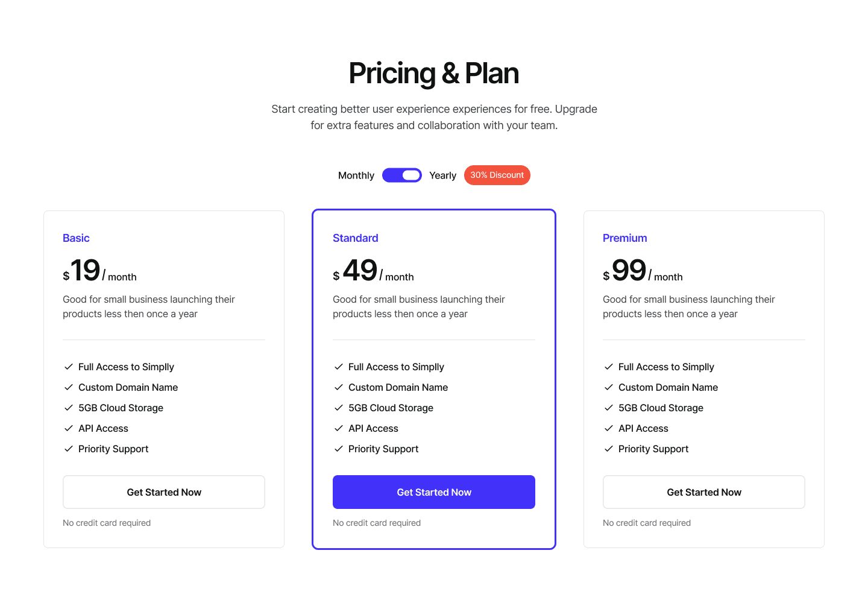Click the checkmark beside Priority Support in Standard
Image resolution: width=868 pixels, height=603 pixels.
point(338,449)
